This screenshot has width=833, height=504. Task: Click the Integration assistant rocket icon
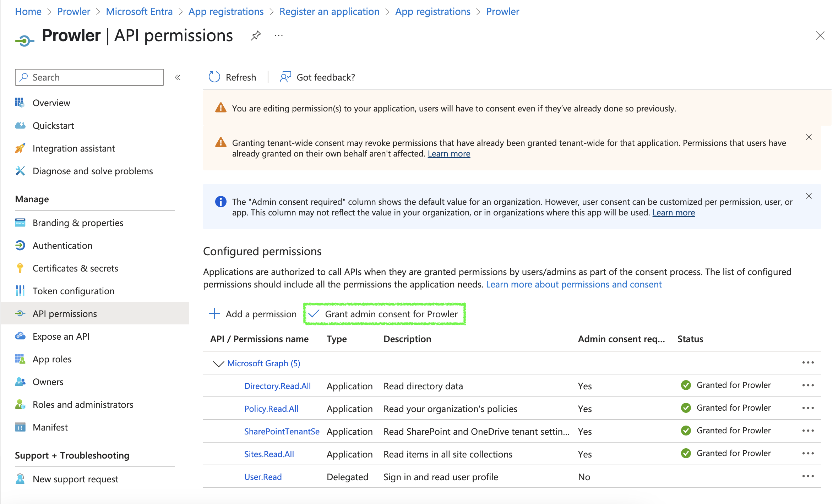(20, 148)
